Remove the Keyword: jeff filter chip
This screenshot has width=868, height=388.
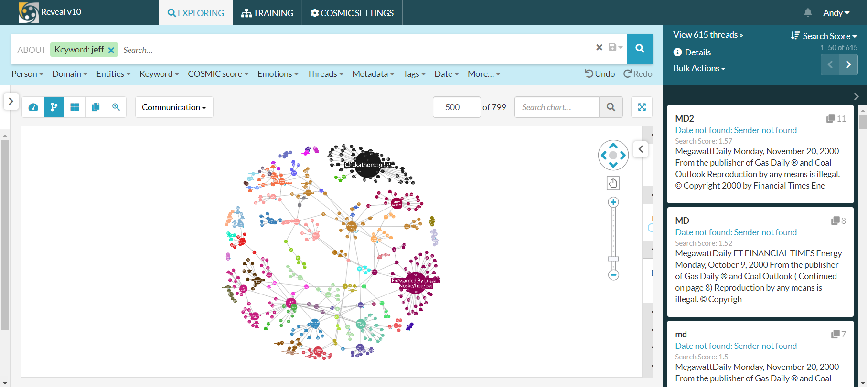pos(111,50)
